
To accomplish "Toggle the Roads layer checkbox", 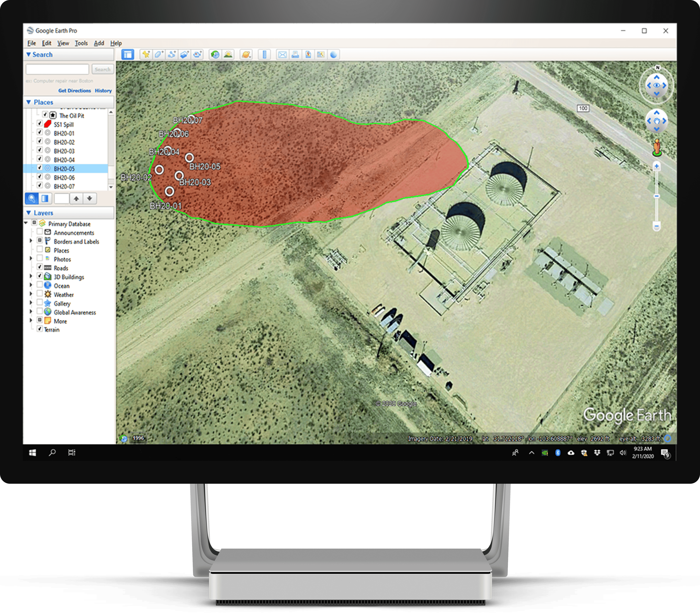I will pos(39,267).
